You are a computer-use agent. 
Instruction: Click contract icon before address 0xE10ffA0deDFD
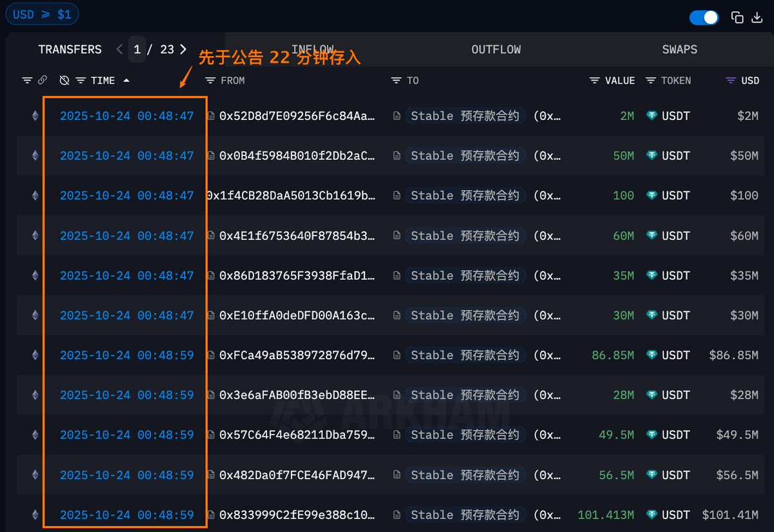pyautogui.click(x=211, y=316)
